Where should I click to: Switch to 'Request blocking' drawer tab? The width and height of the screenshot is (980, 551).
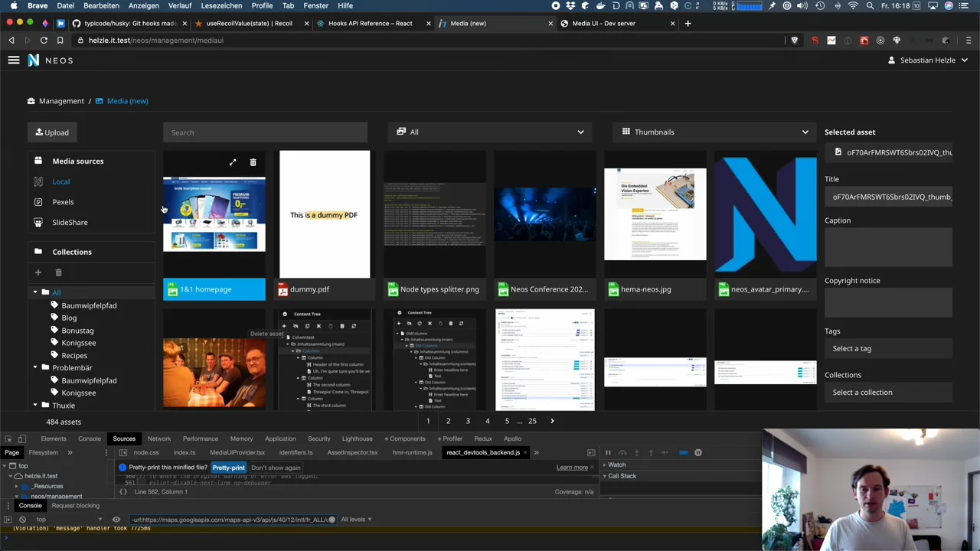pos(75,506)
